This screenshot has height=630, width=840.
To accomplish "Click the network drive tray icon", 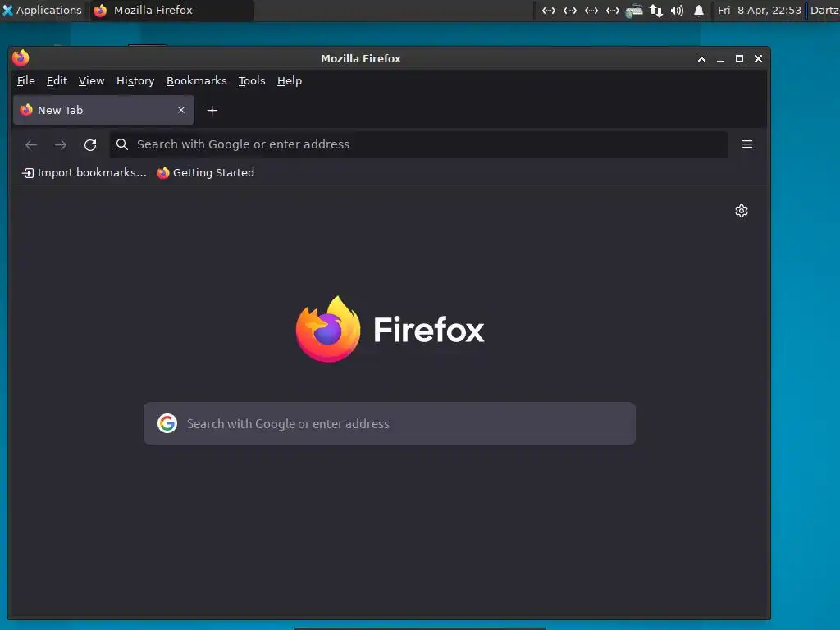I will 634,11.
